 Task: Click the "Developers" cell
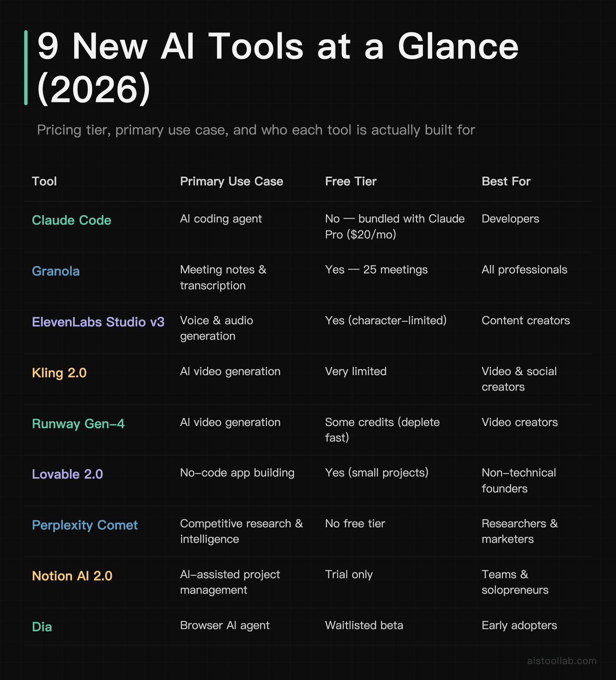[510, 219]
